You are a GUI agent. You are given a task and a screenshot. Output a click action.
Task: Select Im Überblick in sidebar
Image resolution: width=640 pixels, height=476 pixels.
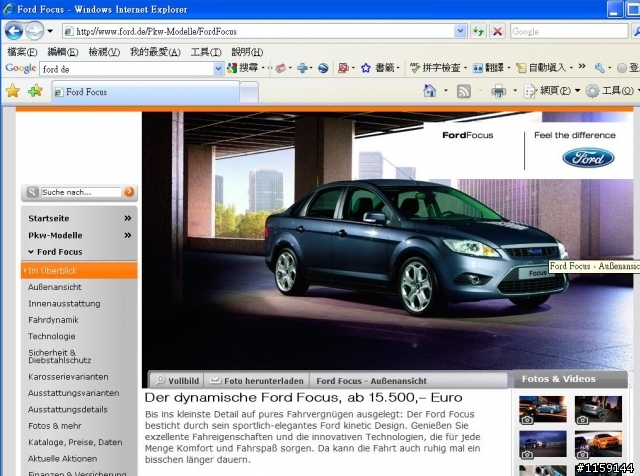click(79, 271)
